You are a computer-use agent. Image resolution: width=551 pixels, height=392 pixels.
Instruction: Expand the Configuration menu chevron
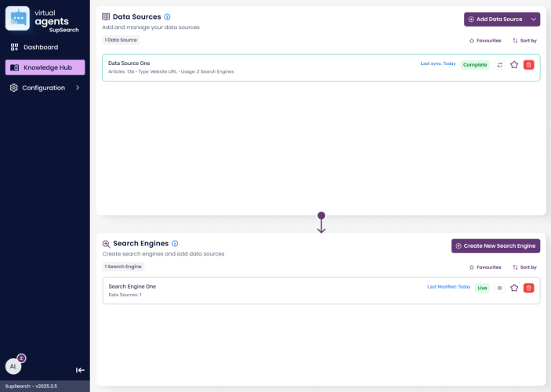(77, 88)
